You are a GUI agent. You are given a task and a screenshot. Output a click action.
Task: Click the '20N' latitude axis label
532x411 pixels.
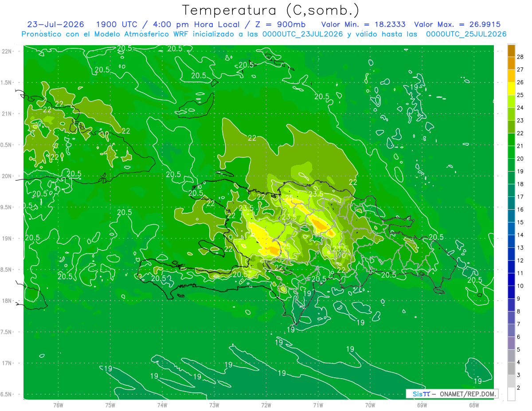pyautogui.click(x=6, y=176)
